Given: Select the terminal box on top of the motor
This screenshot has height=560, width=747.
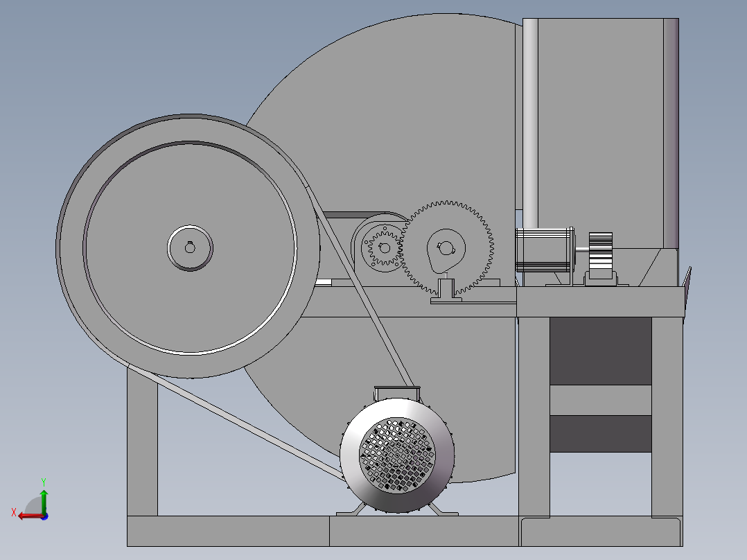Looking at the screenshot, I should click(x=397, y=393).
